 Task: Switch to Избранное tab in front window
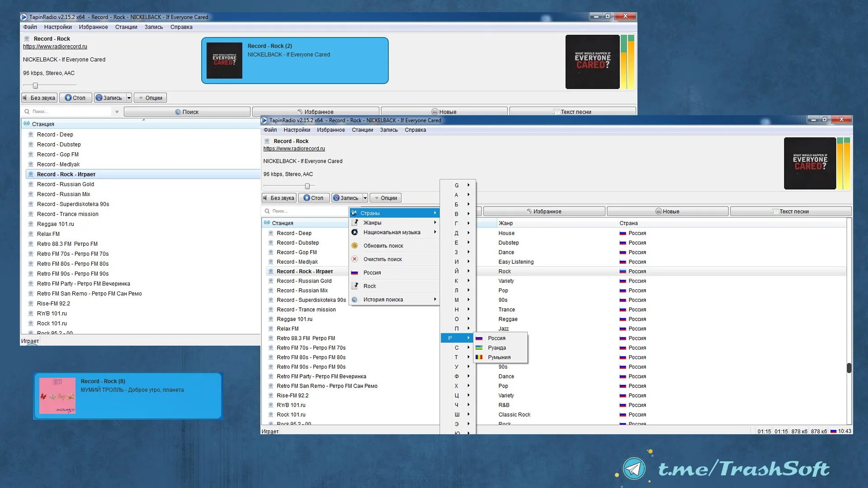tap(544, 211)
